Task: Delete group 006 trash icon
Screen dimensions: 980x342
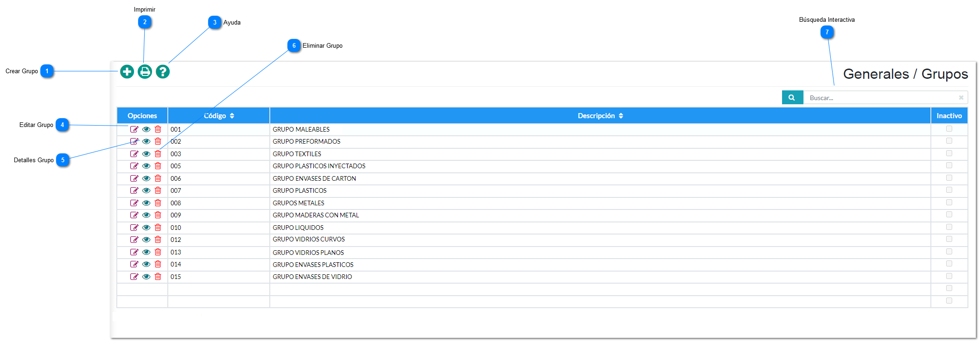Action: pos(158,178)
